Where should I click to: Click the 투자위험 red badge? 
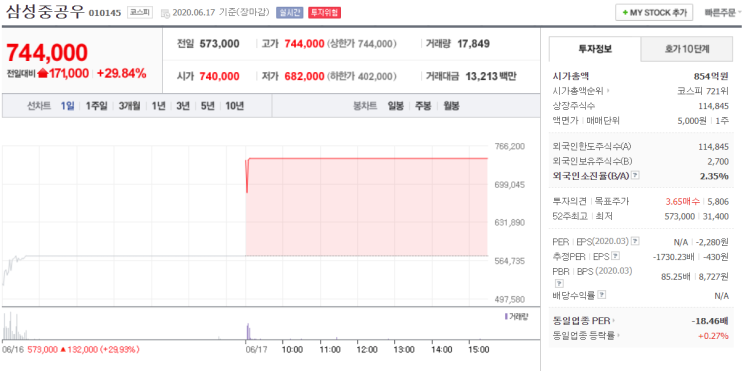[324, 13]
